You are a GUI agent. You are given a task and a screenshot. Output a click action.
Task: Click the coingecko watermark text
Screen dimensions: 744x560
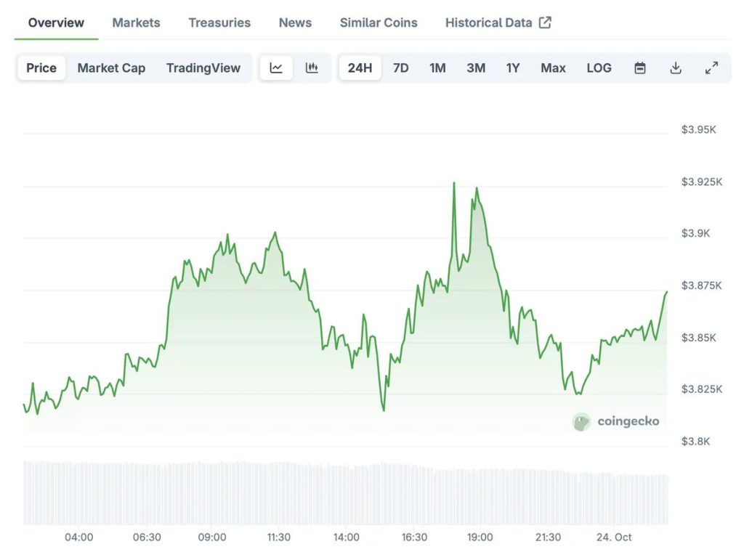627,421
